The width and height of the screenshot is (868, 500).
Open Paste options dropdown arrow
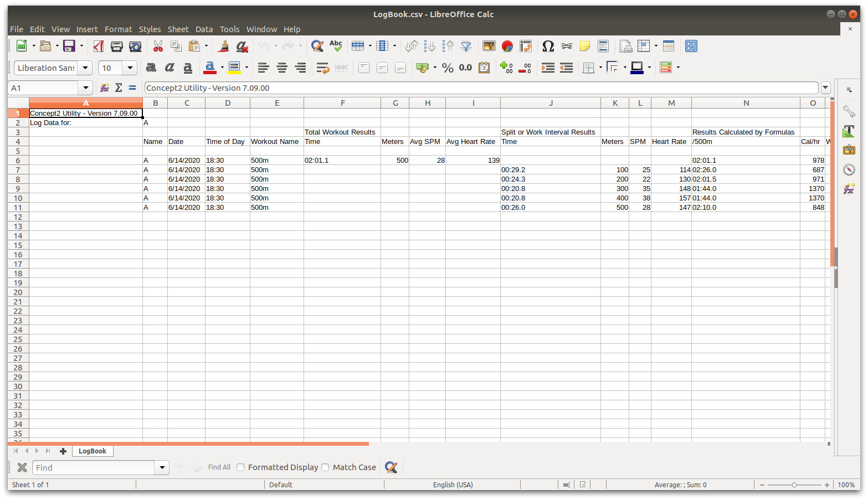(206, 46)
